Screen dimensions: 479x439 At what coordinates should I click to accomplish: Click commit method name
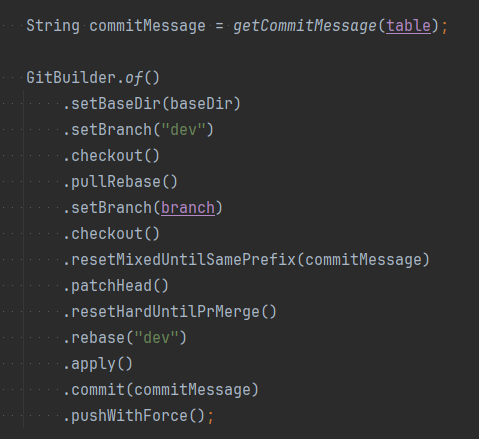point(98,390)
